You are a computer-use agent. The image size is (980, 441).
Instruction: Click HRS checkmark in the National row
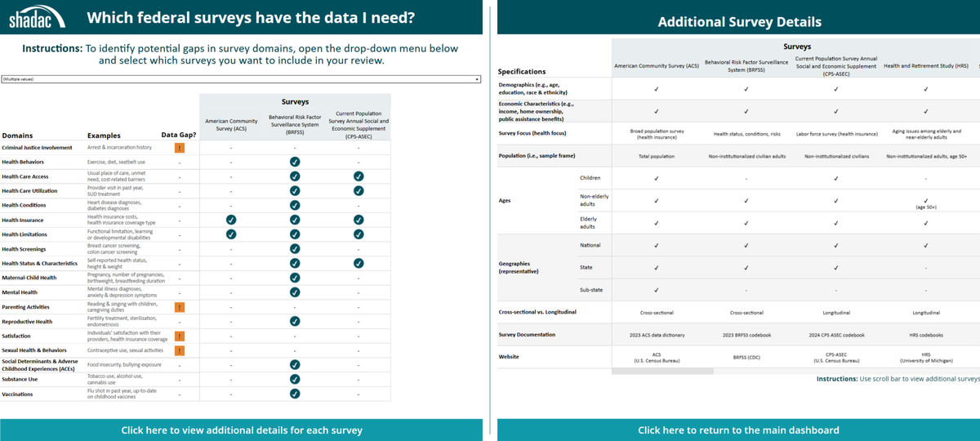point(925,245)
